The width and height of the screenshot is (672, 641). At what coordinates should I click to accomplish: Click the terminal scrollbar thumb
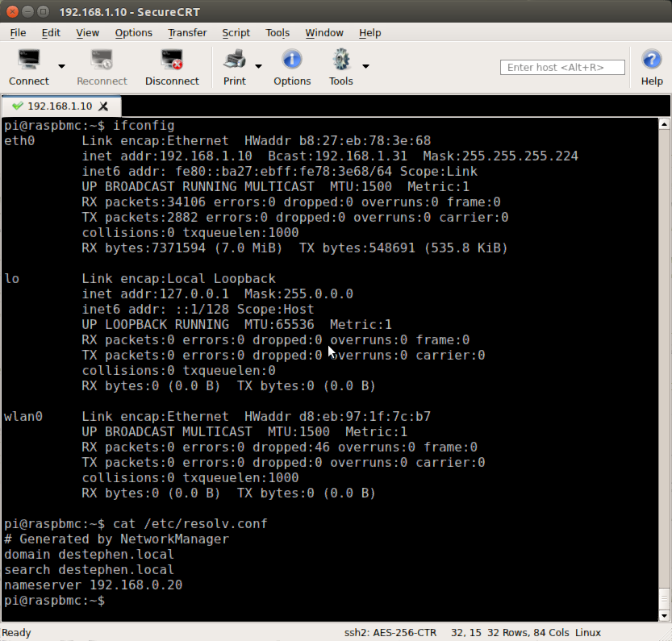[664, 598]
